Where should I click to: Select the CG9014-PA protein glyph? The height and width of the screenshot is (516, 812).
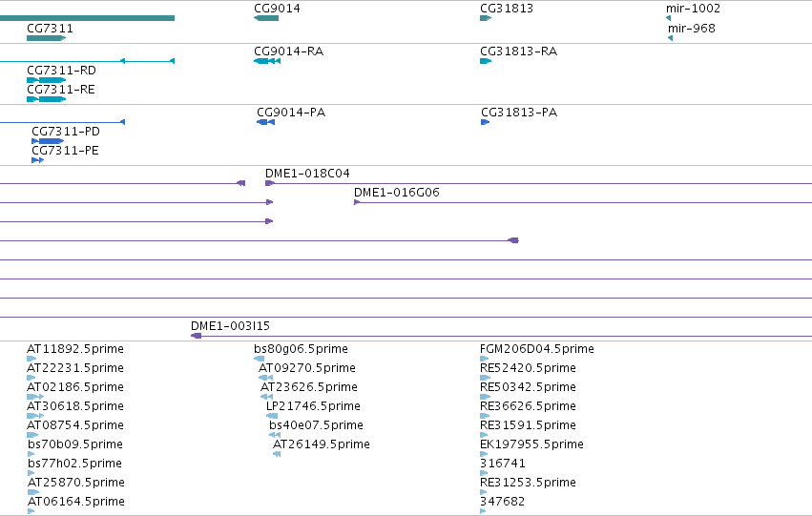tap(265, 122)
